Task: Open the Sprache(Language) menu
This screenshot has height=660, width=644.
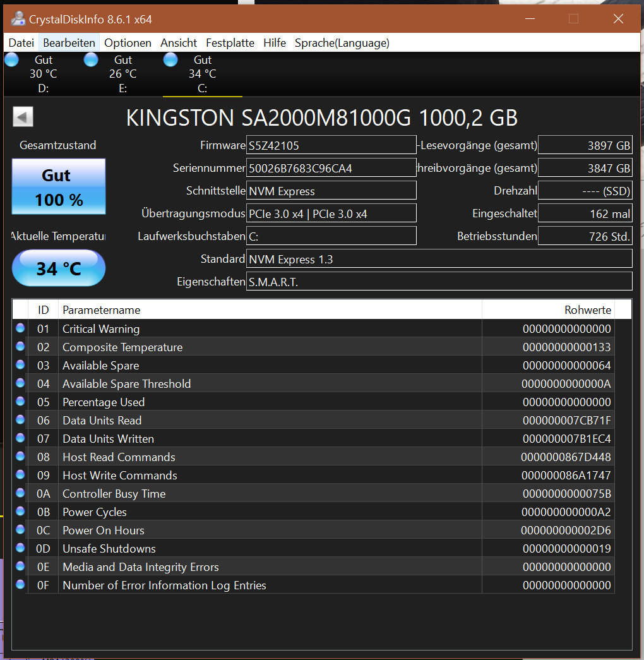Action: pos(342,43)
